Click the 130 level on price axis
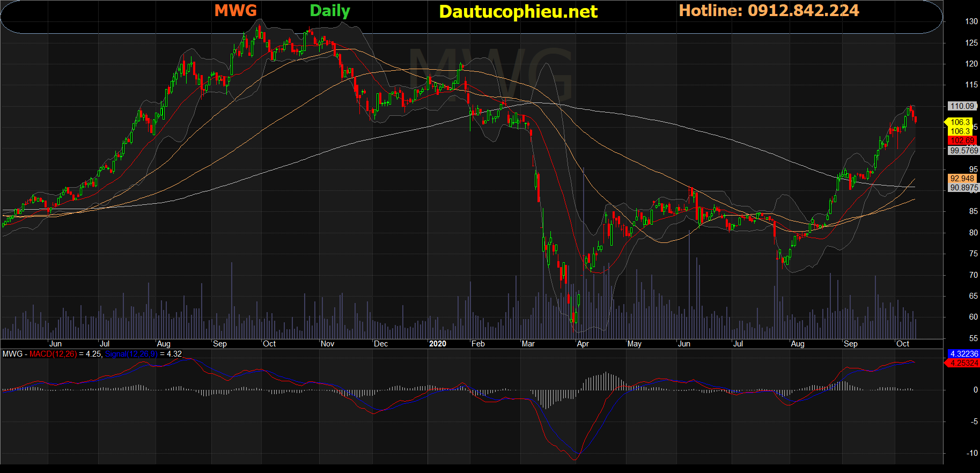Image resolution: width=980 pixels, height=473 pixels. point(971,21)
